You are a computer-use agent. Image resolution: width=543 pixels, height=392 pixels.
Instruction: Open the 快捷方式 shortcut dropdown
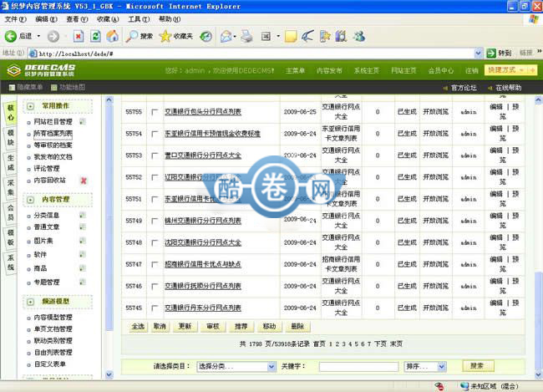tap(510, 70)
